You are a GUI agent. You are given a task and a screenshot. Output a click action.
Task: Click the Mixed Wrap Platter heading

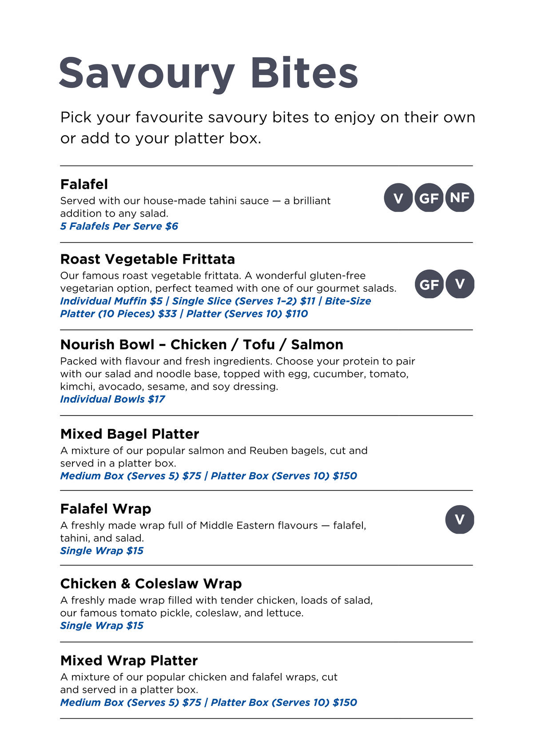pyautogui.click(x=129, y=661)
